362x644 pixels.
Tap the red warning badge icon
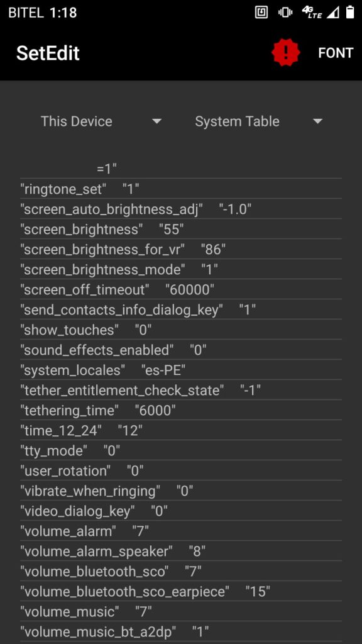click(x=286, y=53)
